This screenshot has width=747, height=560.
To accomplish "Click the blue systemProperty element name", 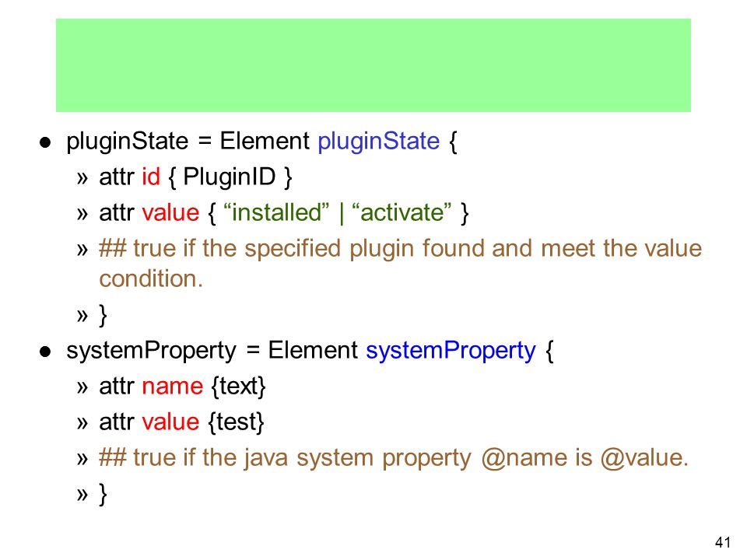I will 451,351.
